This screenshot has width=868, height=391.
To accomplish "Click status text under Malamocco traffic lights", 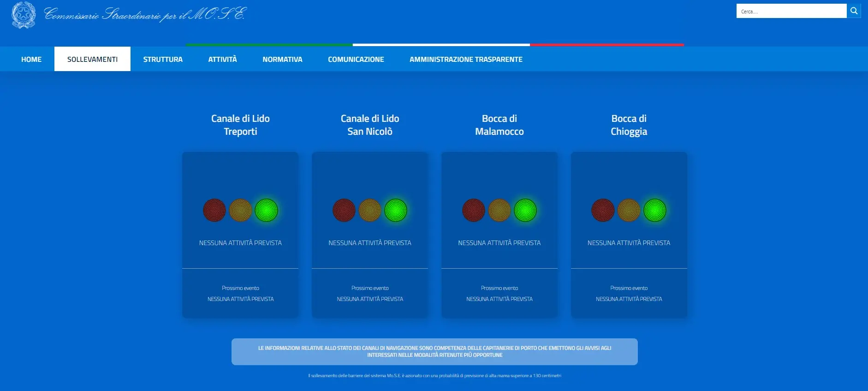I will (x=499, y=243).
